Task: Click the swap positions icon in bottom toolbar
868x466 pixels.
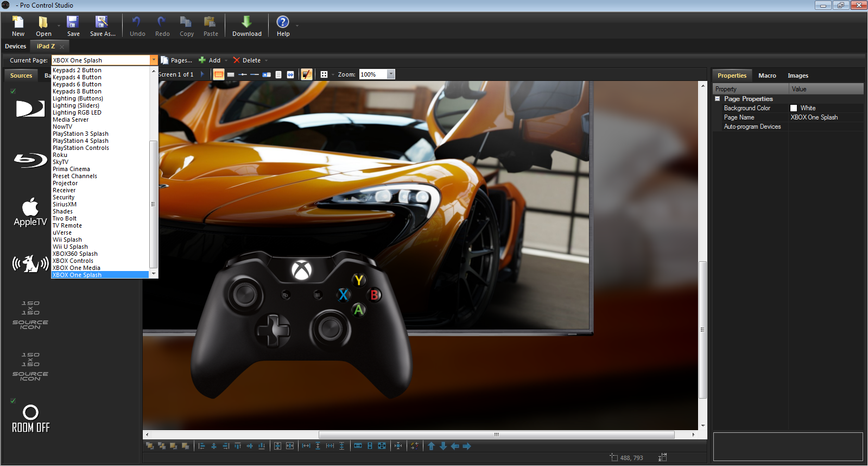Action: [414, 446]
